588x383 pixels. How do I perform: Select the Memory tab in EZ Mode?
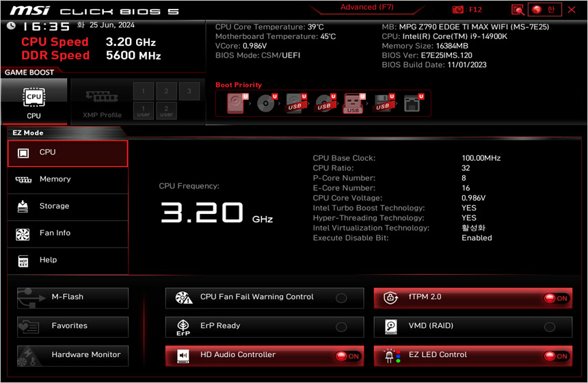point(68,179)
